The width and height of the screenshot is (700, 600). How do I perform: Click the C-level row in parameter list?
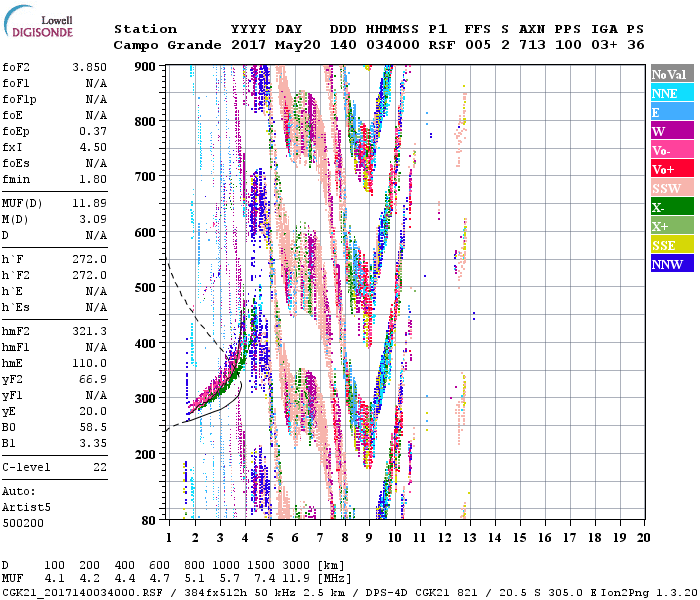click(x=54, y=466)
